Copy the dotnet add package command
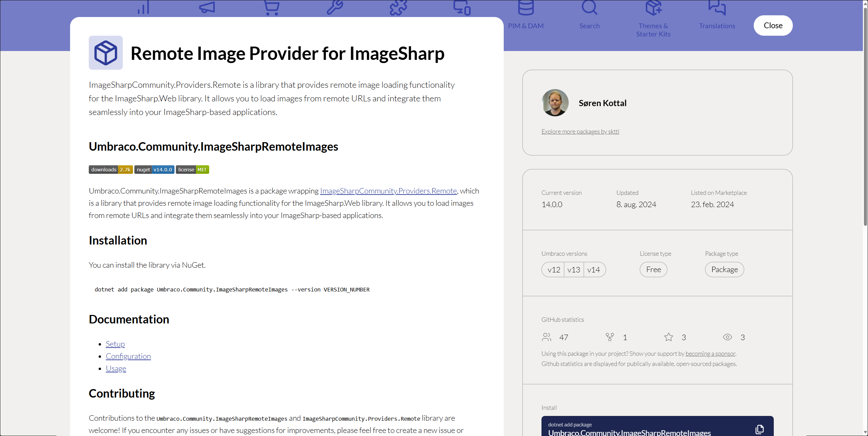The width and height of the screenshot is (868, 436). click(760, 429)
